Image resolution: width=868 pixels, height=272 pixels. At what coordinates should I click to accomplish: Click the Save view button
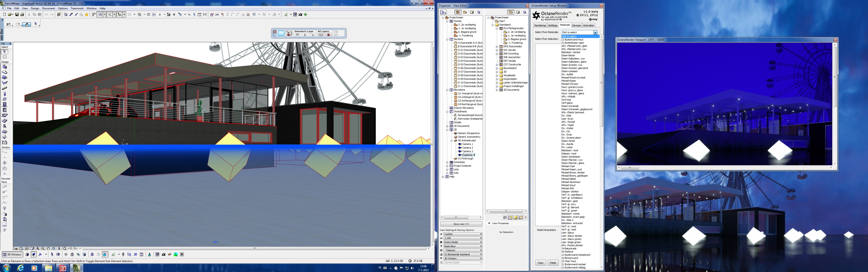pos(461,224)
